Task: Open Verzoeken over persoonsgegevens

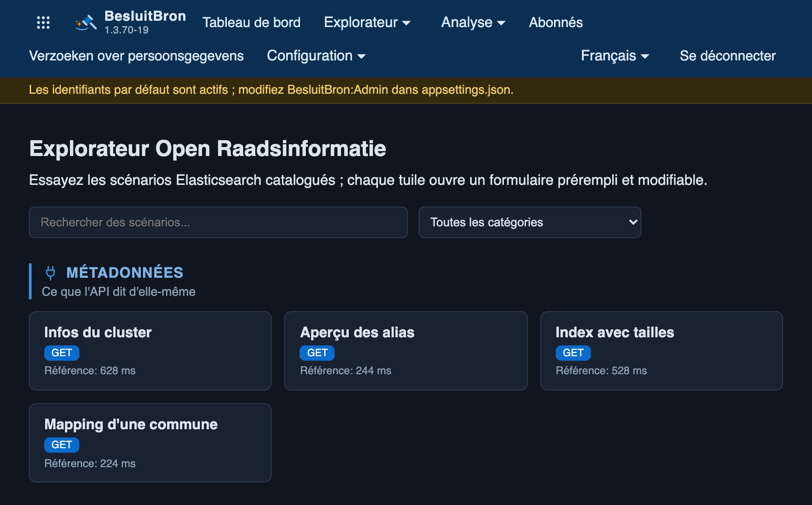Action: [x=136, y=56]
